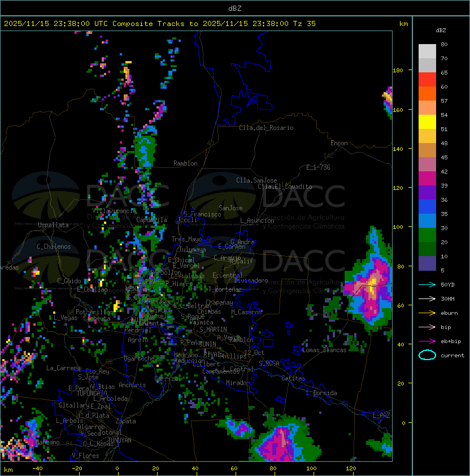Click the 'S_ROSA' map label
This screenshot has height=476, width=470.
pos(269,364)
